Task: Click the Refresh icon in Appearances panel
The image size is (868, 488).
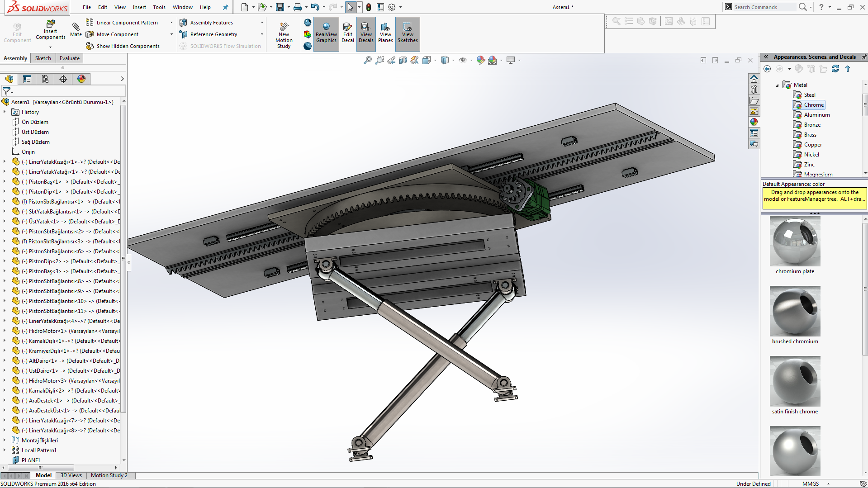Action: tap(835, 69)
